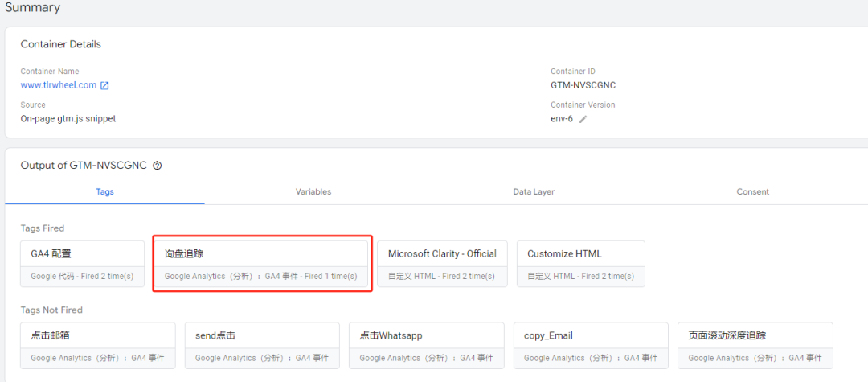Click the Tags Fired section label

coord(43,228)
